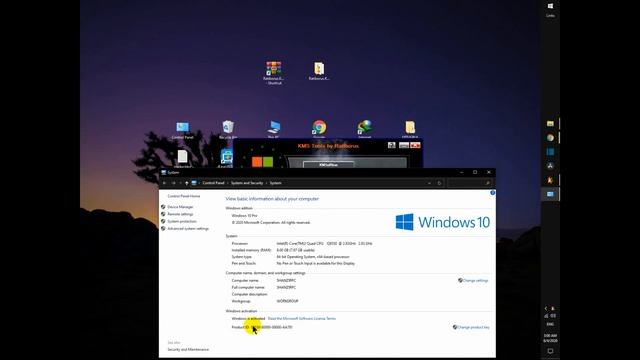Open Remote settings link
Screen dimensions: 640x360
(180, 214)
